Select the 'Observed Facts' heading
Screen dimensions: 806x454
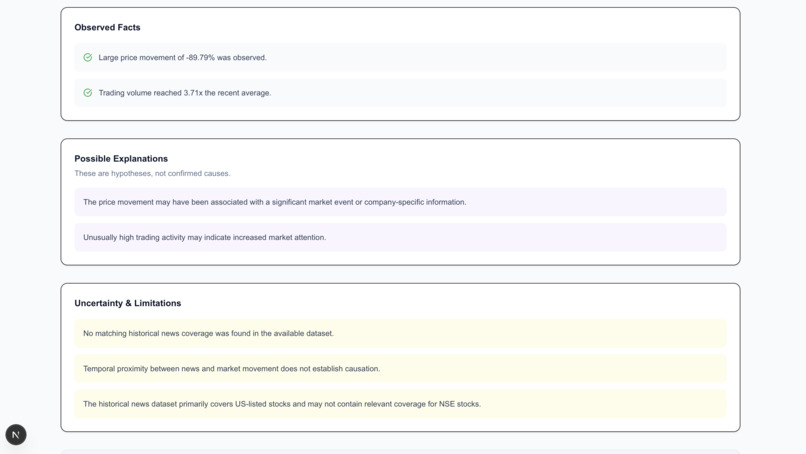pyautogui.click(x=107, y=27)
